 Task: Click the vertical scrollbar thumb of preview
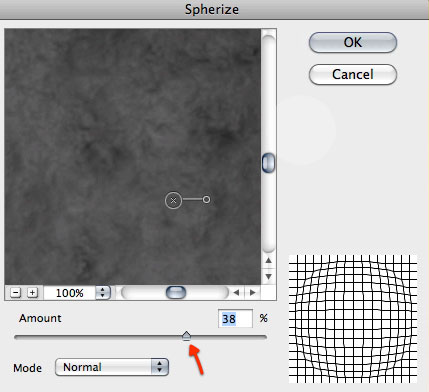[x=268, y=163]
